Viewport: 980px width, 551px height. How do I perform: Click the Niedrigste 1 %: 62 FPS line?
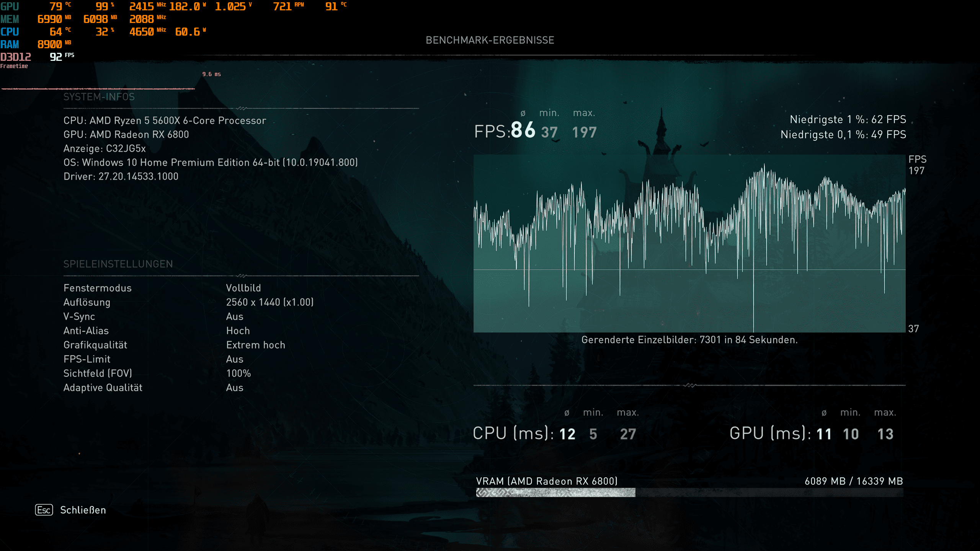pyautogui.click(x=848, y=119)
